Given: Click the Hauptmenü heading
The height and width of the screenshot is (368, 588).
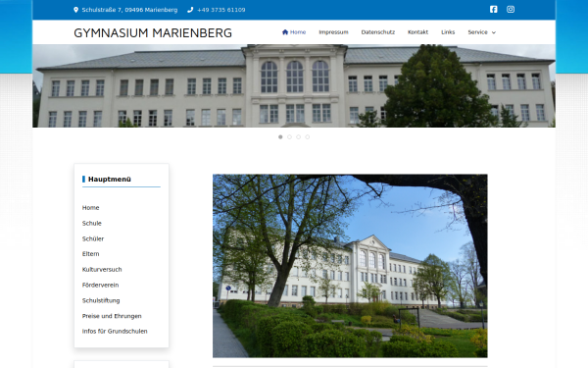Looking at the screenshot, I should [110, 180].
